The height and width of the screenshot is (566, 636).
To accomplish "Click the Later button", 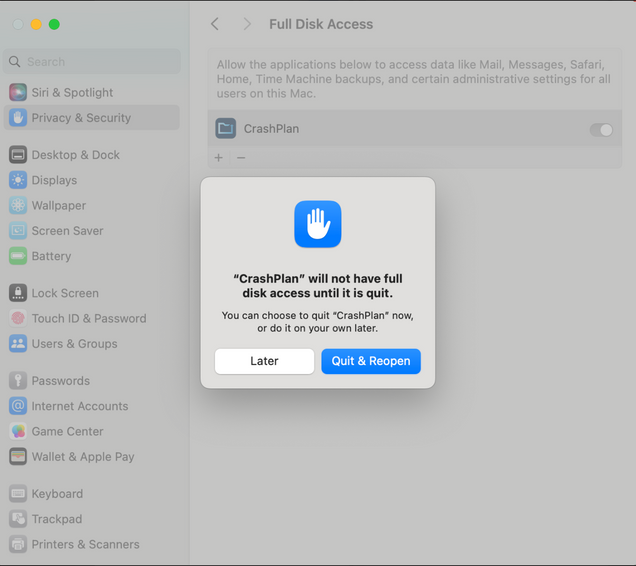I will pyautogui.click(x=264, y=361).
